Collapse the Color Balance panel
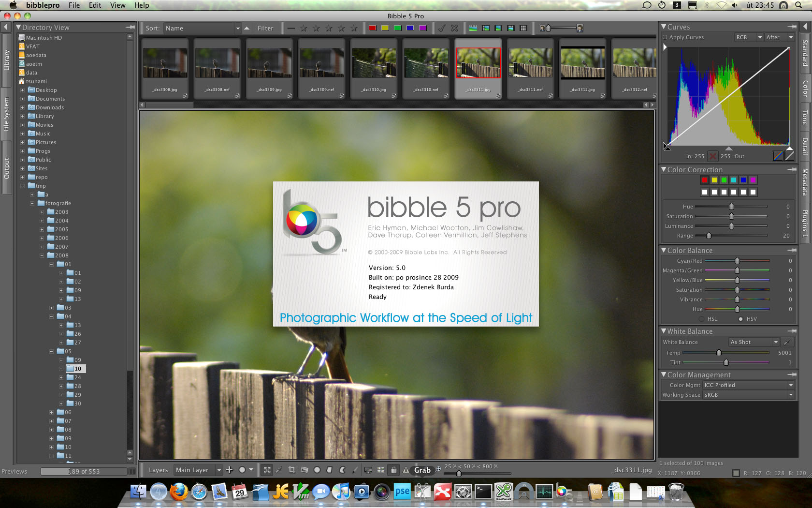812x508 pixels. pos(664,250)
